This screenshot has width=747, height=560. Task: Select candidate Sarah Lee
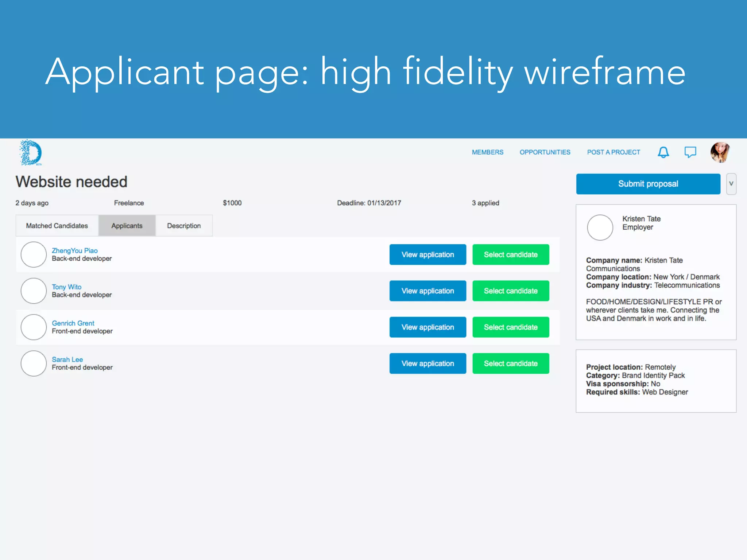511,363
